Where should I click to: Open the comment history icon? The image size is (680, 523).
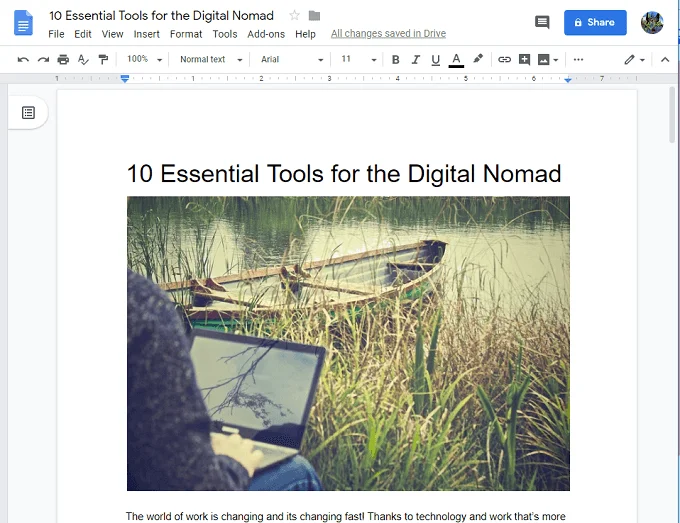(542, 22)
